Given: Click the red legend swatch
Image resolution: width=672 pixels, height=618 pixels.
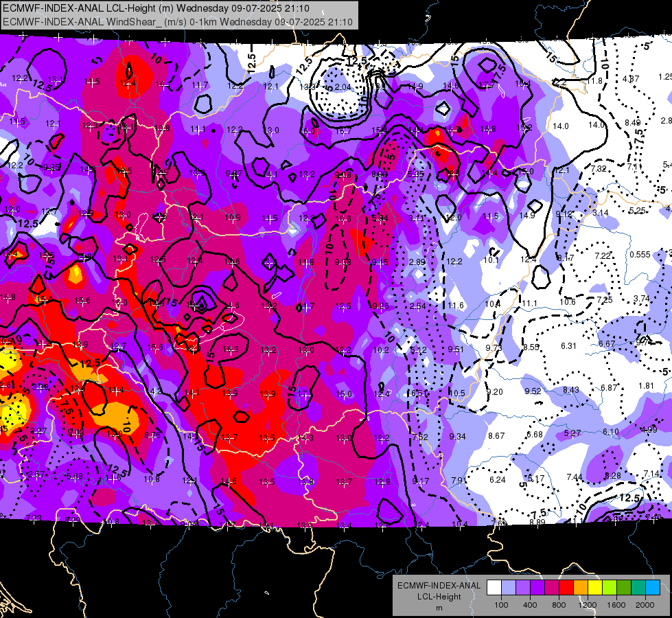Looking at the screenshot, I should (566, 588).
